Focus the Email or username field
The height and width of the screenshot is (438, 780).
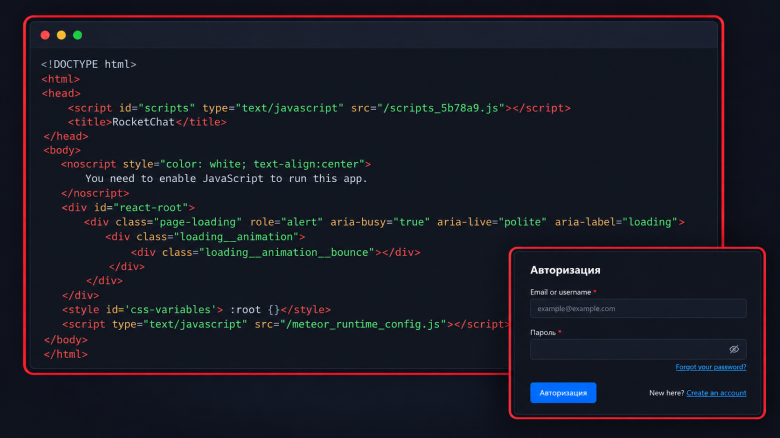click(x=638, y=309)
